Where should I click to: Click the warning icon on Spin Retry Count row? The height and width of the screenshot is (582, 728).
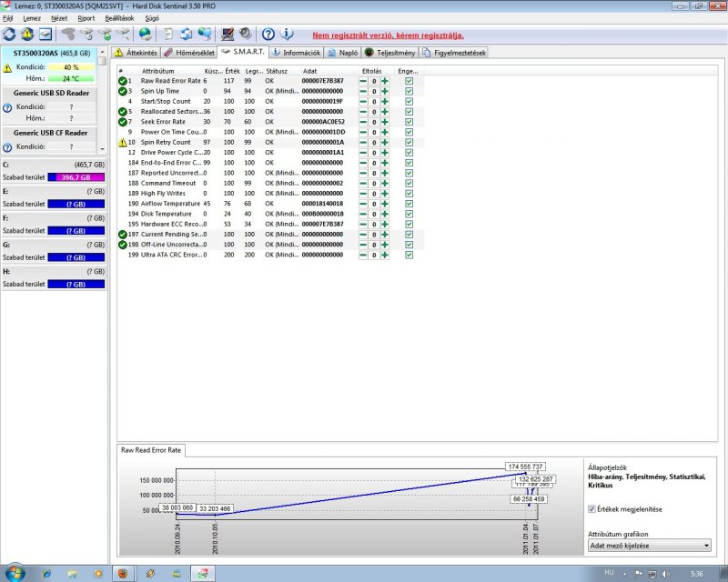123,143
